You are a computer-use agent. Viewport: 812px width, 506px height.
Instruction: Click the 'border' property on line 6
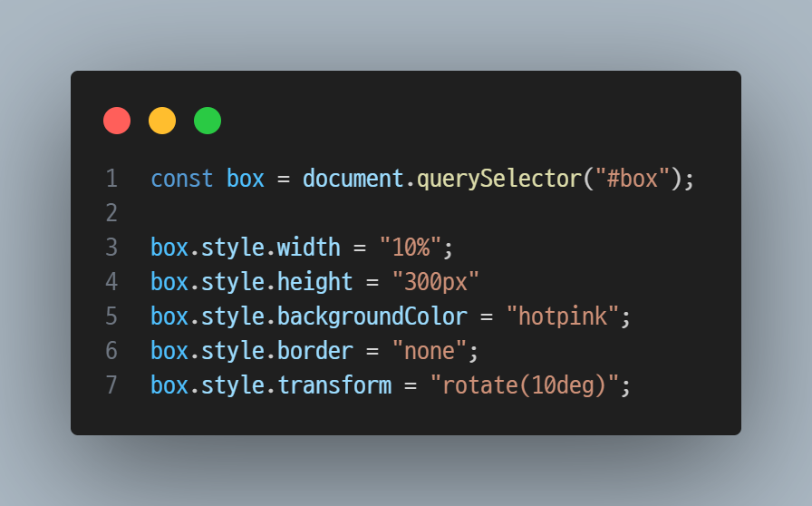coord(314,351)
